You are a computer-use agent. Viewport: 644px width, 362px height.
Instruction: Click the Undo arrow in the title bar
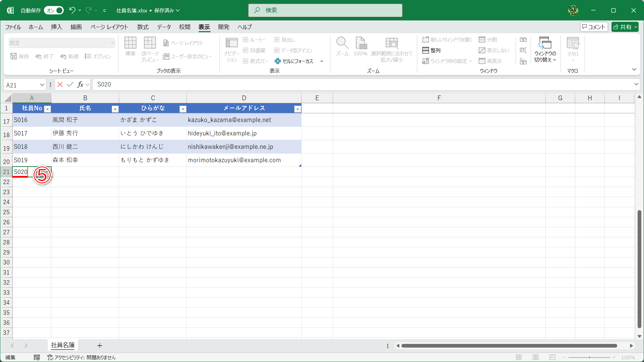point(72,10)
